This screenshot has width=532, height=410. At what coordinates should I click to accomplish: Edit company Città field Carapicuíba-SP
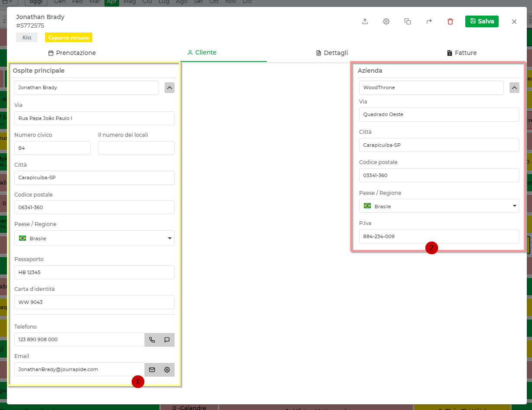[x=439, y=145]
